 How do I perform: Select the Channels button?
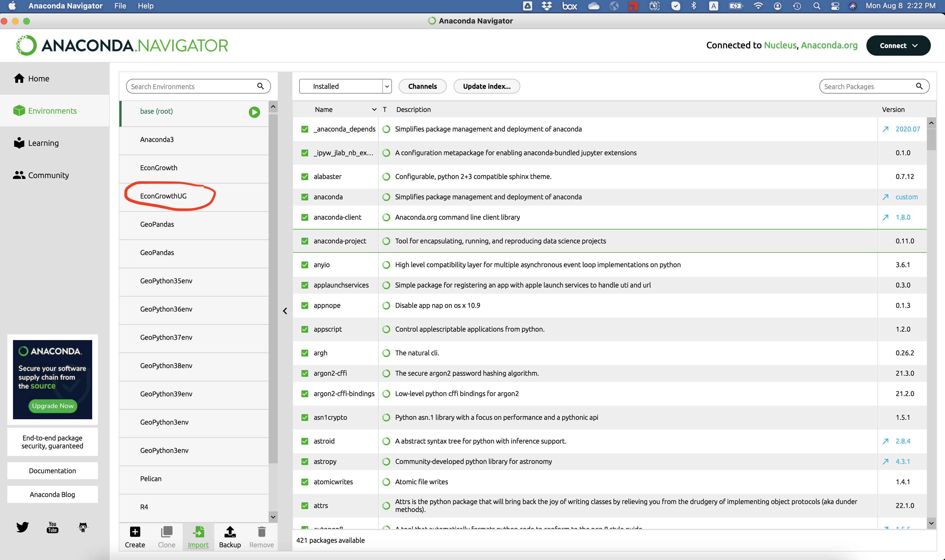point(423,86)
